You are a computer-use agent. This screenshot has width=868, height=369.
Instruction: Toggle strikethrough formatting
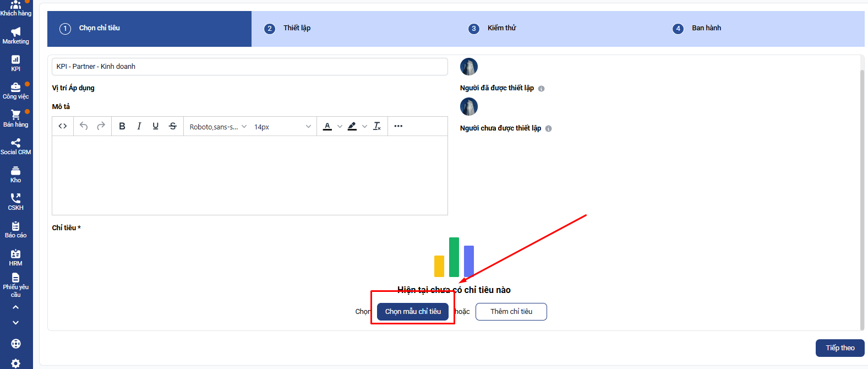173,126
